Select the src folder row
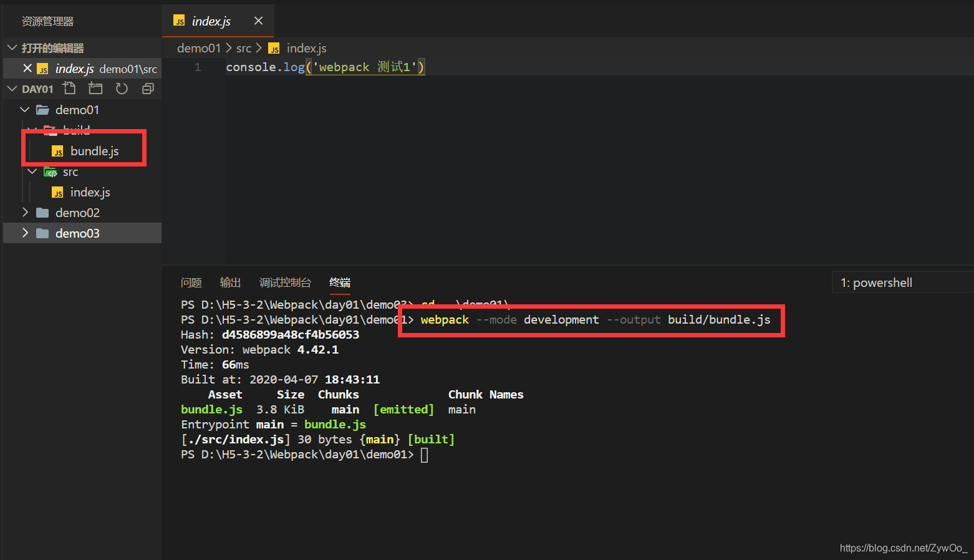The width and height of the screenshot is (974, 560). (82, 171)
